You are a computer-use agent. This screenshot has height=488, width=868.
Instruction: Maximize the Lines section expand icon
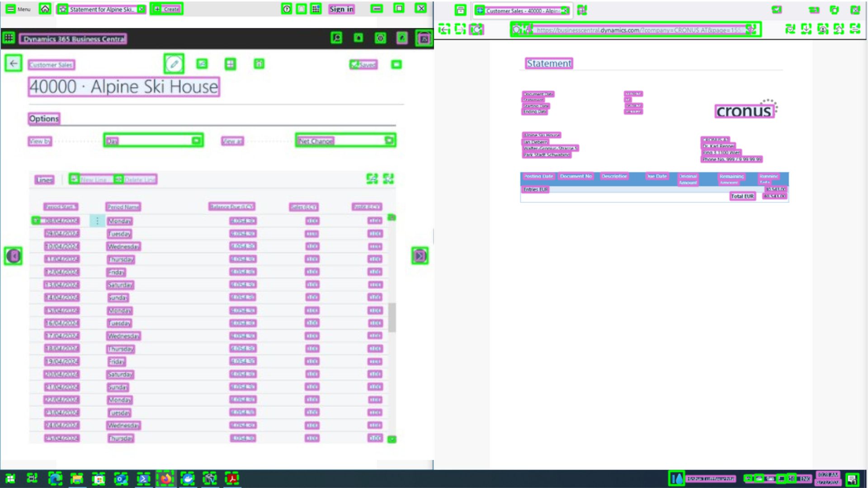388,179
